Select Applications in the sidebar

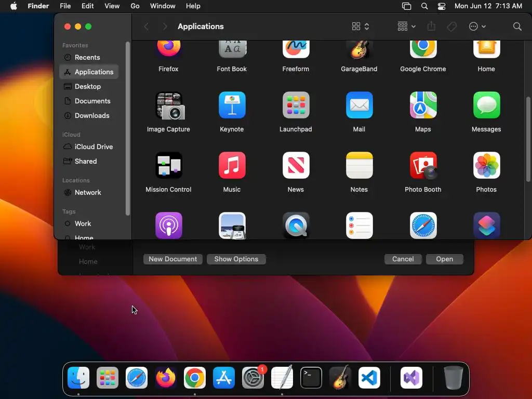[x=89, y=72]
